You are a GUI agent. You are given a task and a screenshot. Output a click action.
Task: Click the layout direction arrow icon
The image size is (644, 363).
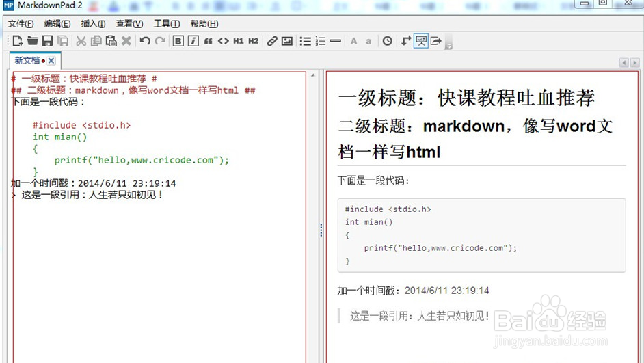[406, 40]
